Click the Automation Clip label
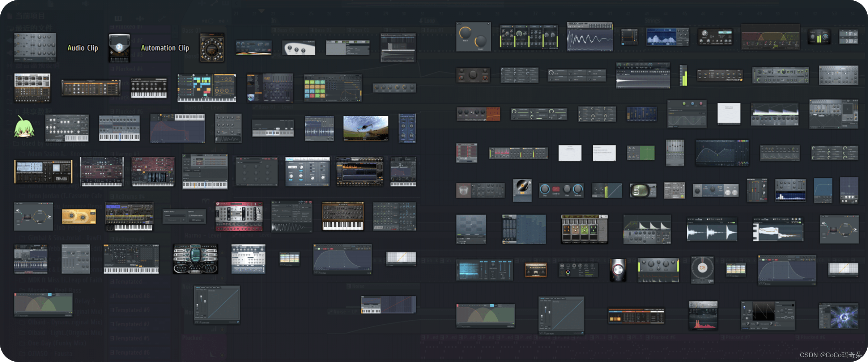 pos(165,48)
